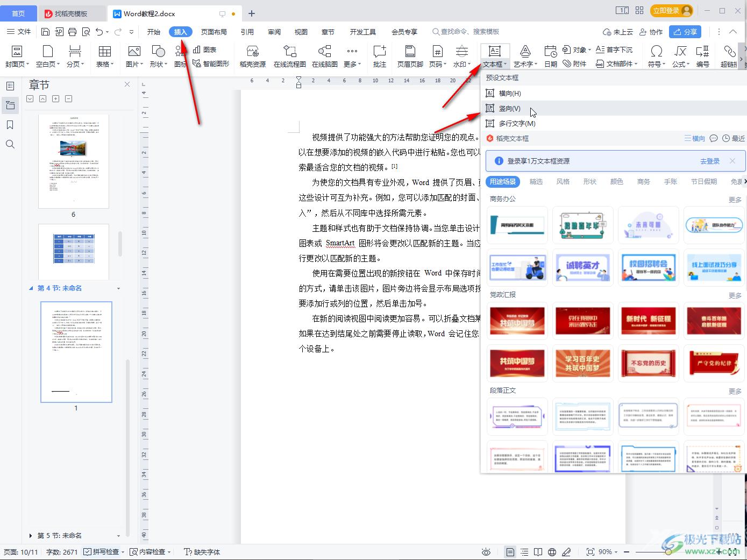Choose Vertical (竖向) text box
747x560 pixels.
click(x=614, y=108)
